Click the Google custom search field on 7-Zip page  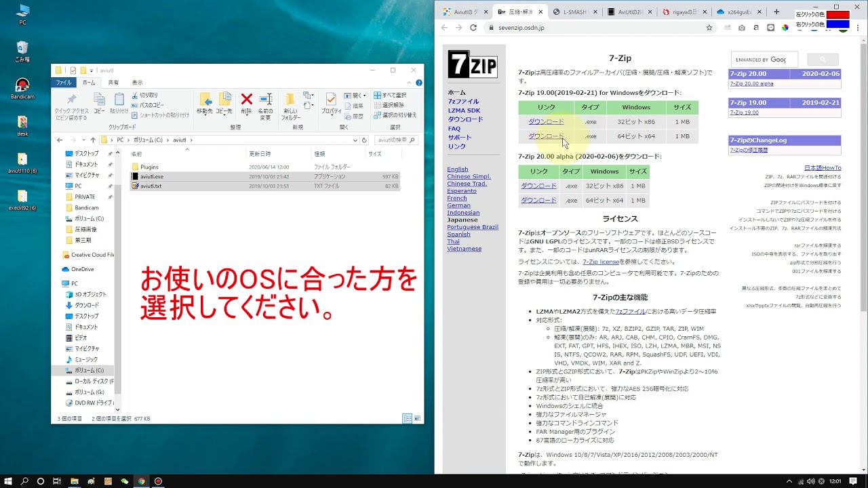[764, 60]
